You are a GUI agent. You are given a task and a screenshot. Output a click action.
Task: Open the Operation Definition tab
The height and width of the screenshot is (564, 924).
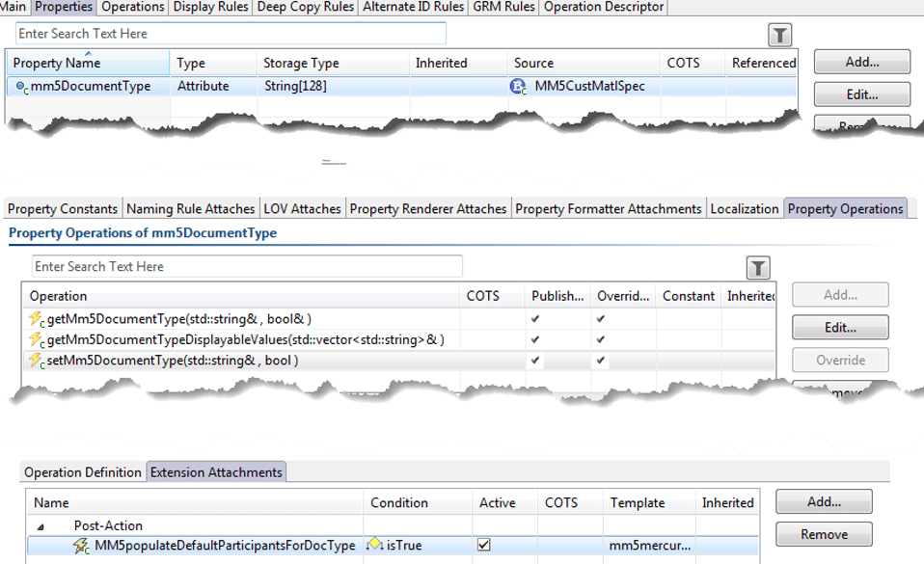pos(82,471)
